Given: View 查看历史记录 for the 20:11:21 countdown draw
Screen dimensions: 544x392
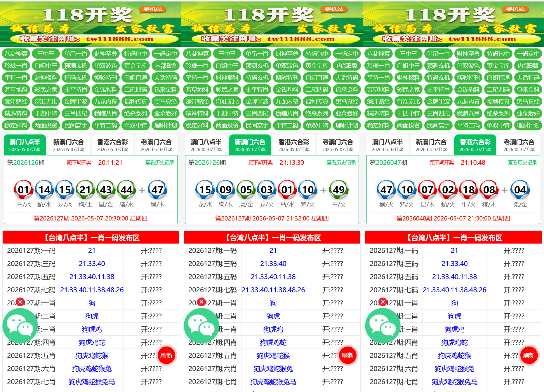Looking at the screenshot, I should (160, 162).
